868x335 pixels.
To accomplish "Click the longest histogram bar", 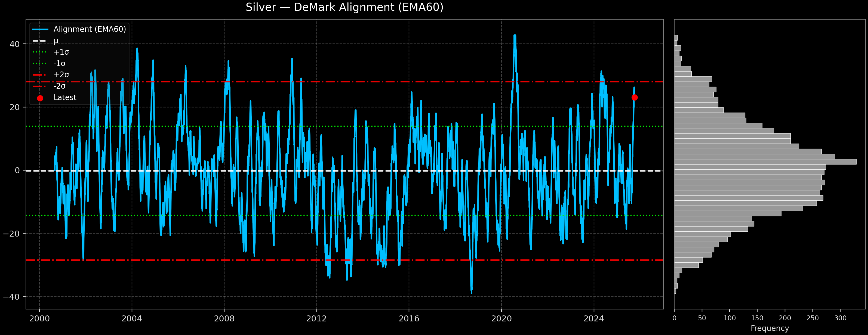I will coord(765,162).
